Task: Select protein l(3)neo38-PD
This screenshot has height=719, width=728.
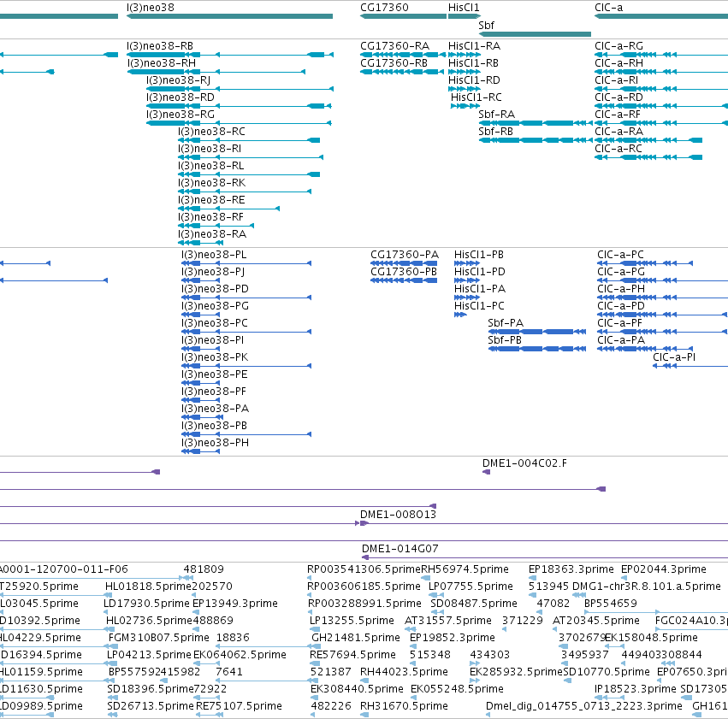Action: (x=246, y=298)
